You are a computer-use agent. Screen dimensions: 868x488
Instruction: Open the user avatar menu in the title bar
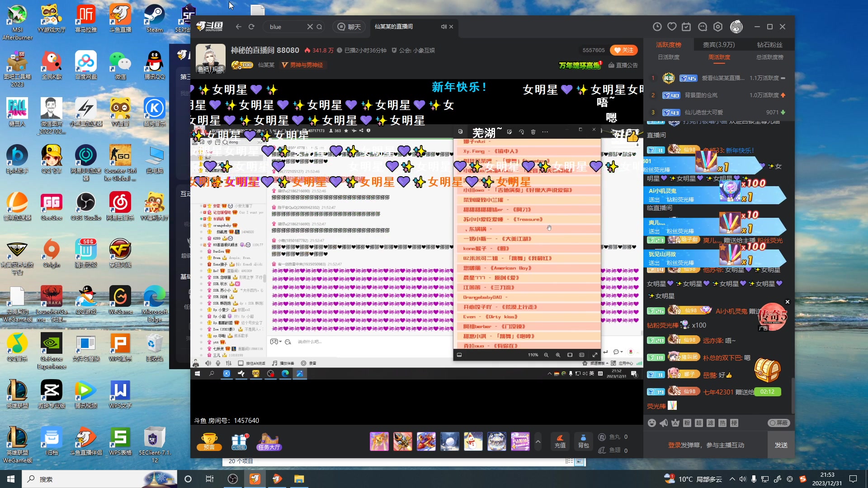736,27
